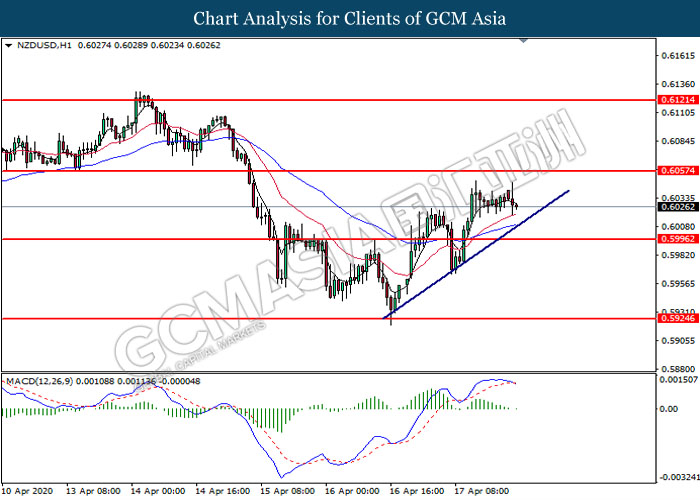Screen dimensions: 700x500
Task: Click the MACD(12,26,9) indicator label
Action: click(40, 381)
